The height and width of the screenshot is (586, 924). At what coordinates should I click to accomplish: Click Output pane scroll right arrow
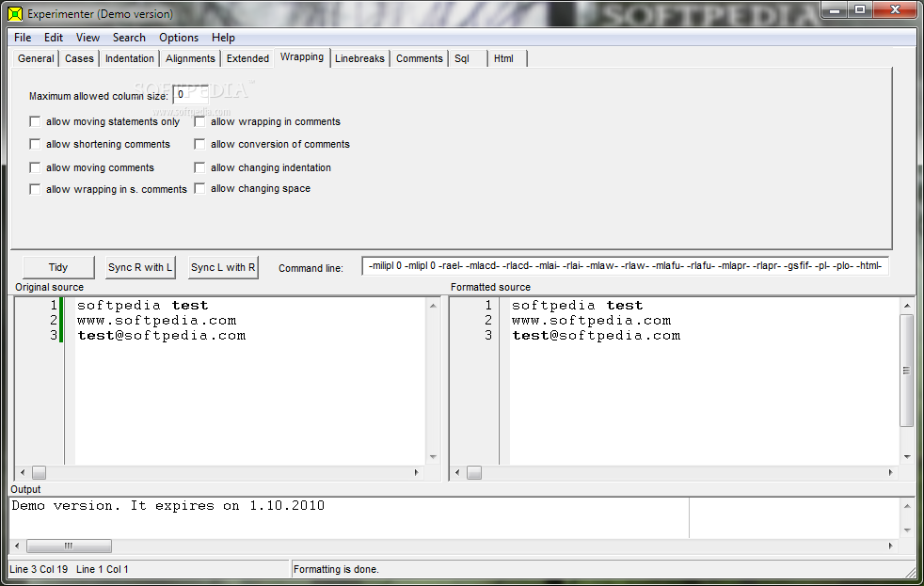890,546
